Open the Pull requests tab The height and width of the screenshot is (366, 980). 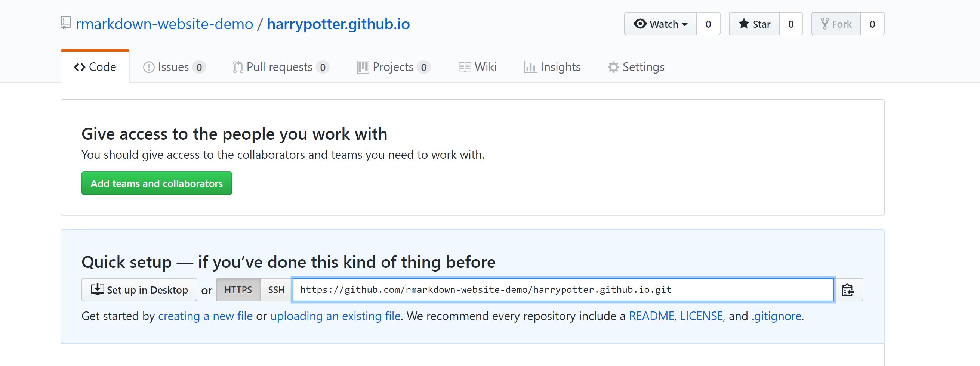click(281, 67)
